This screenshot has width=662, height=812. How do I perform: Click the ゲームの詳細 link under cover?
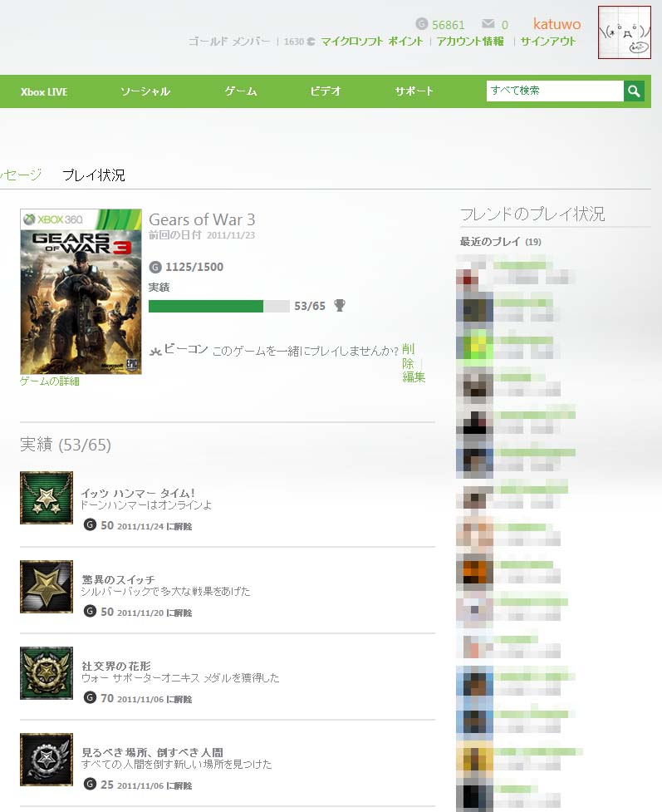(x=50, y=381)
